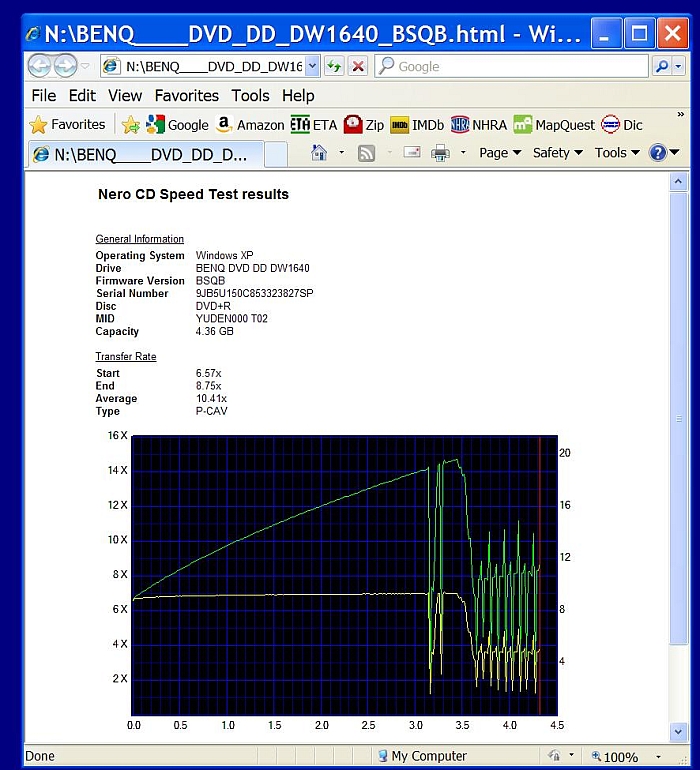Click the 100% zoom level button

tap(614, 756)
